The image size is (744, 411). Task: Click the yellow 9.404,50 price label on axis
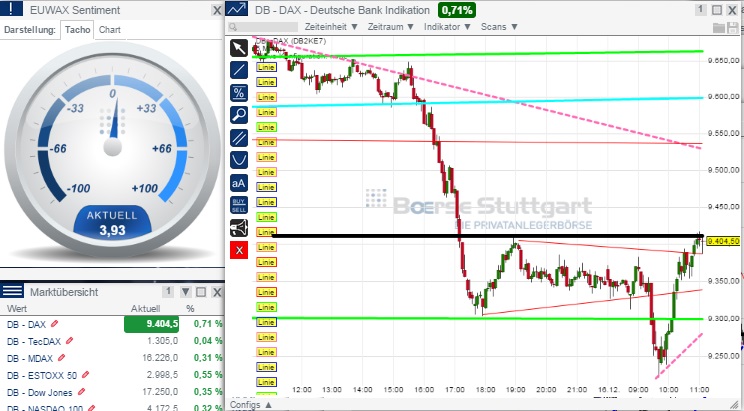coord(723,242)
